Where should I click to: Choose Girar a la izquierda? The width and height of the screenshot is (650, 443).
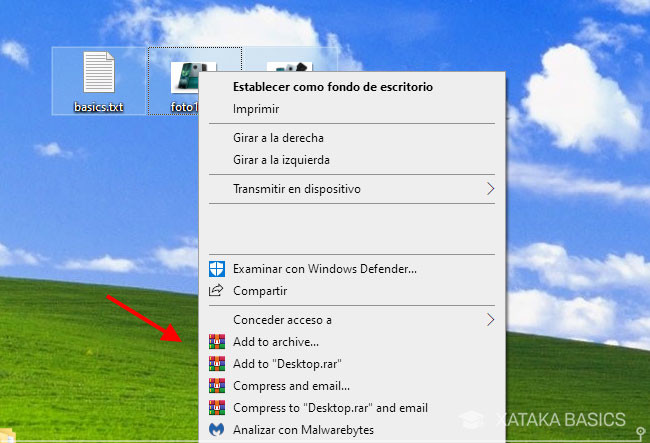coord(281,160)
